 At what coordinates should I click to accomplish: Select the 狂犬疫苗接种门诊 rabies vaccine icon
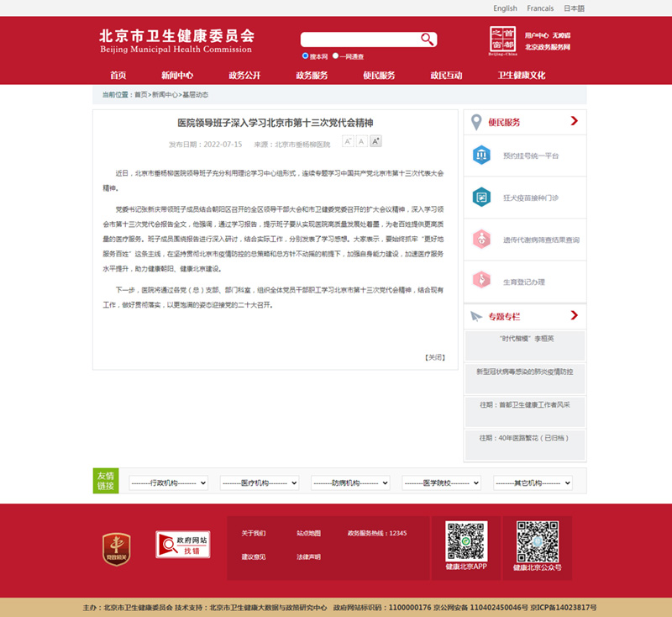tap(481, 197)
